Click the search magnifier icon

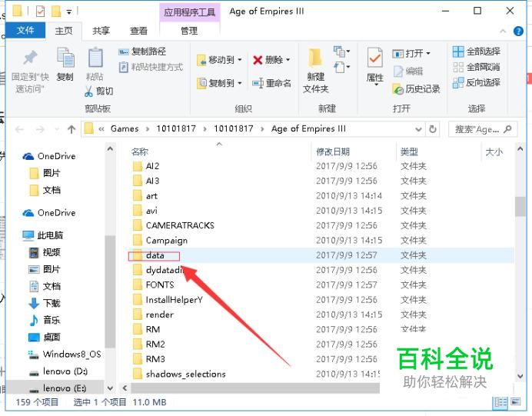(x=507, y=129)
